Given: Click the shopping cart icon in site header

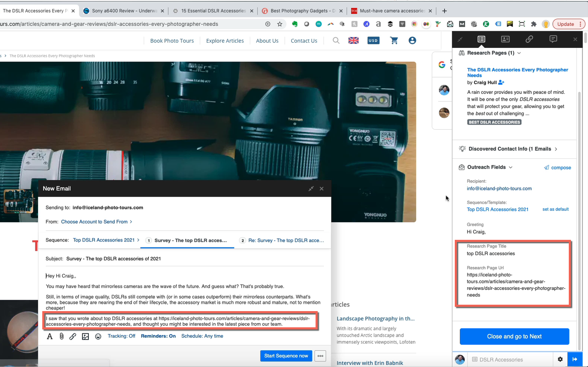Looking at the screenshot, I should pos(394,41).
